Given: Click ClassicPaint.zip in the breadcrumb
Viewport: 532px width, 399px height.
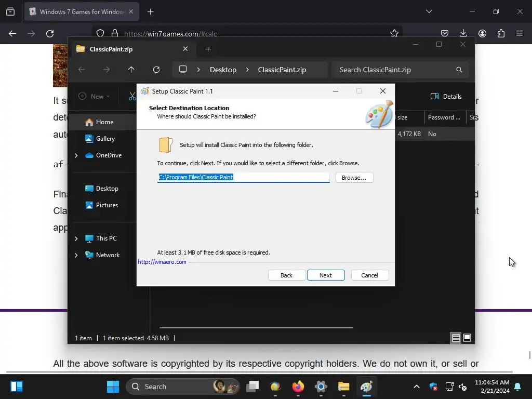Looking at the screenshot, I should tap(282, 70).
